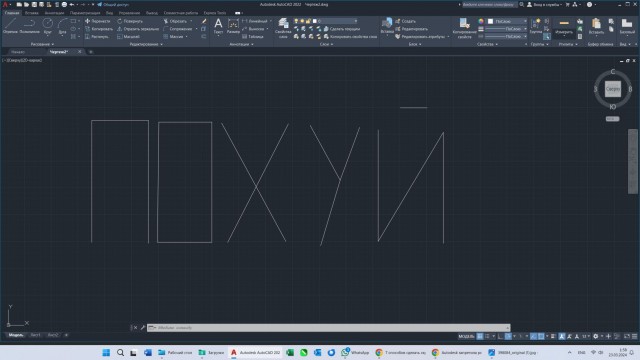
Task: Click the Массив array tool
Action: click(x=173, y=37)
